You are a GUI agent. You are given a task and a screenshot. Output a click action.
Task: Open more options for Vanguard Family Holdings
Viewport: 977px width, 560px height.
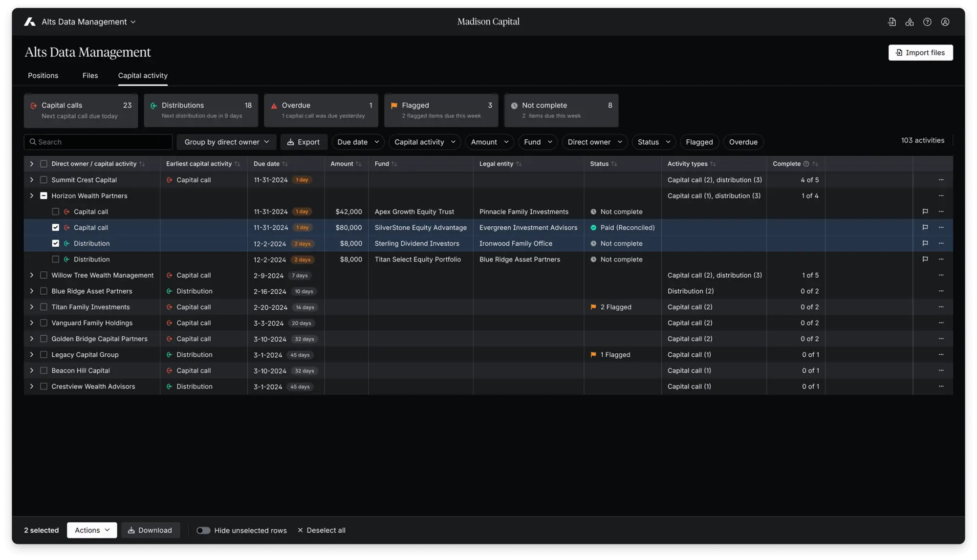pyautogui.click(x=941, y=323)
